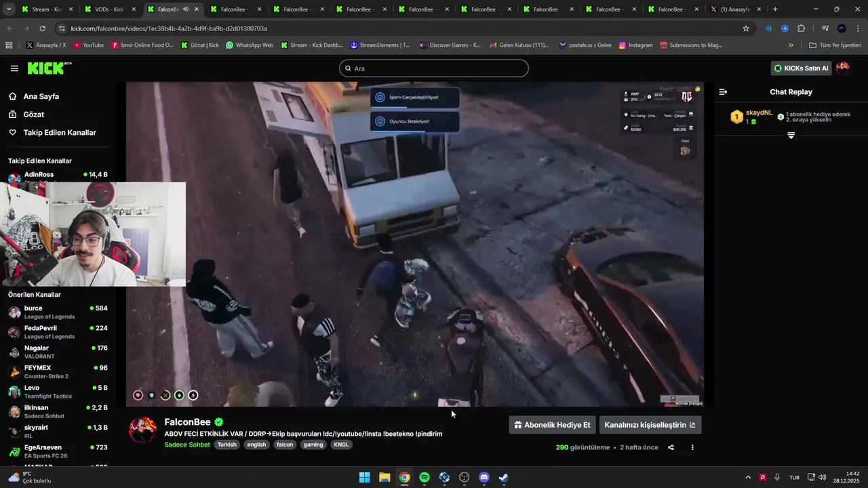Image resolution: width=868 pixels, height=488 pixels.
Task: Bookmark this page with star icon
Action: coord(746,28)
